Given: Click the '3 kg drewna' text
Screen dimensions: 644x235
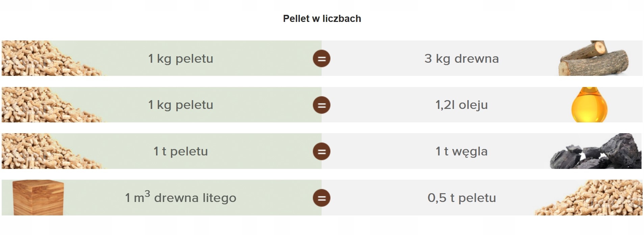Looking at the screenshot, I should coord(462,59).
